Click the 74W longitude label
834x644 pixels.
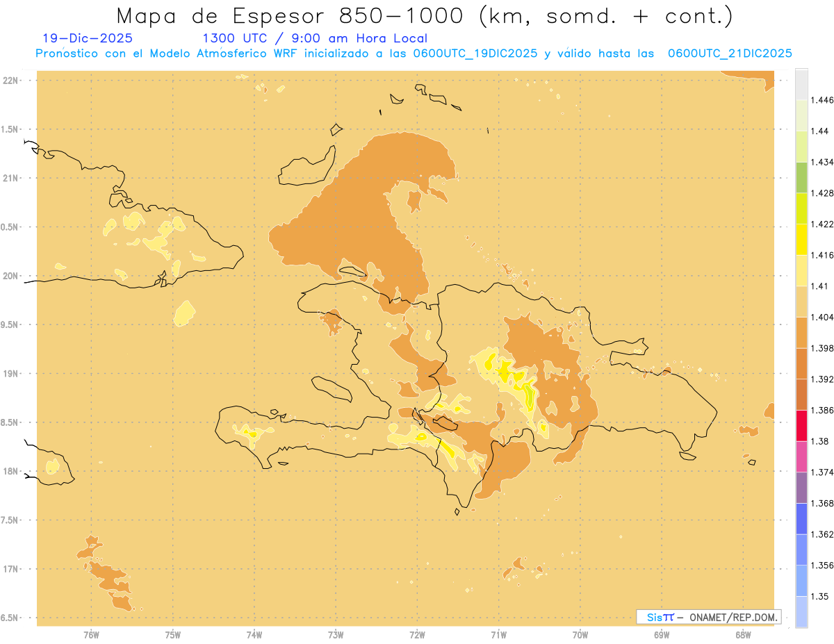coord(254,634)
